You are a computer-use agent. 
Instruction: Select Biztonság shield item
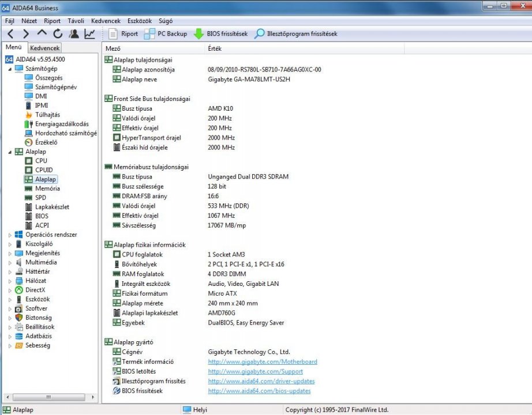coord(33,318)
